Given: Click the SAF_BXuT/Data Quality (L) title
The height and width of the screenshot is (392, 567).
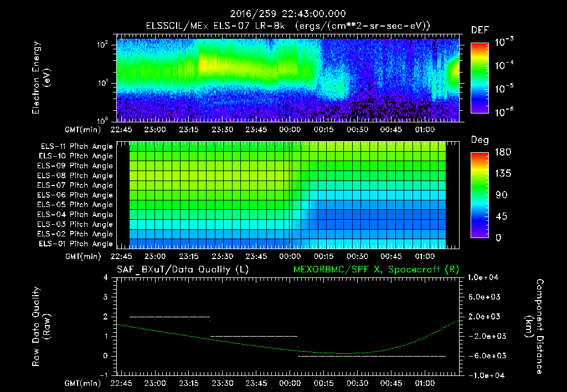Looking at the screenshot, I should tap(183, 270).
